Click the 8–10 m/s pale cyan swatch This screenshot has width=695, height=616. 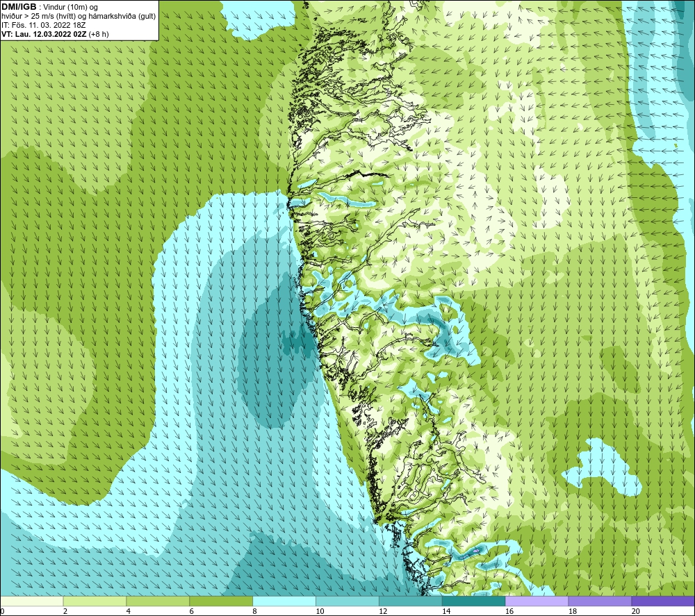click(x=284, y=601)
